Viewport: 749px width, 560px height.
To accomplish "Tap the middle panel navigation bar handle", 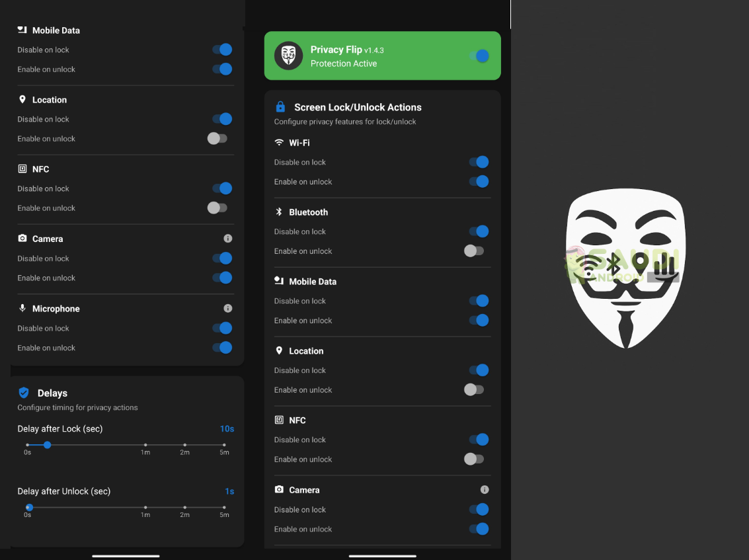I will 382,555.
